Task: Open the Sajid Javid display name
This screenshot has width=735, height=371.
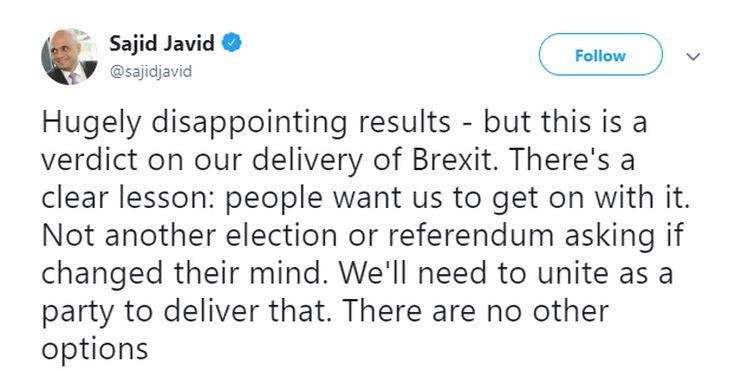Action: point(162,44)
